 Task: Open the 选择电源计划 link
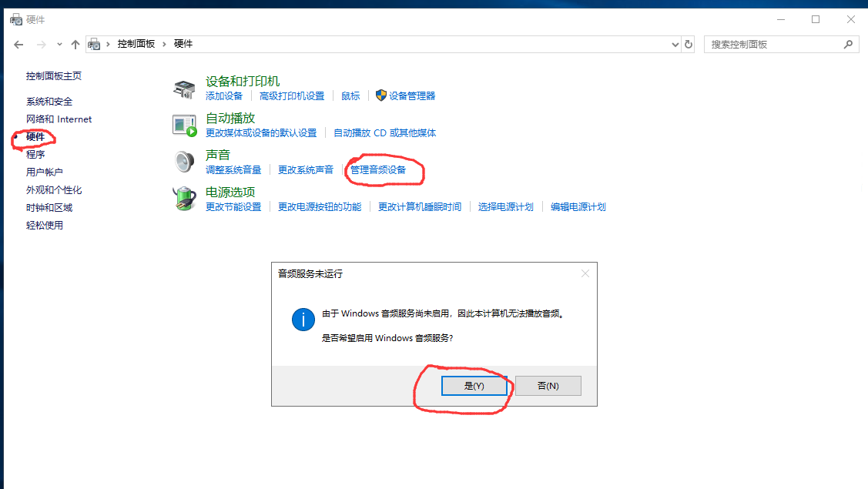505,207
